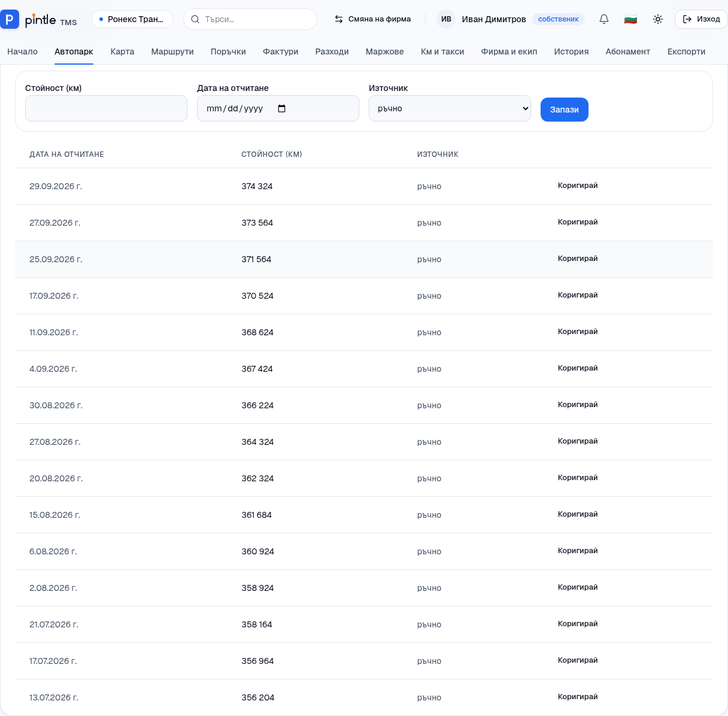Open the Поръчки tab
Viewport: 728px width, 716px height.
pyautogui.click(x=228, y=51)
